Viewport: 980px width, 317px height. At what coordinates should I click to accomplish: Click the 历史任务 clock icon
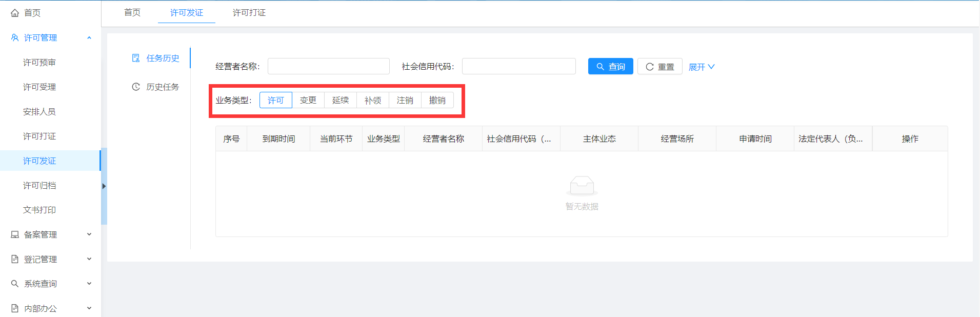[x=136, y=87]
